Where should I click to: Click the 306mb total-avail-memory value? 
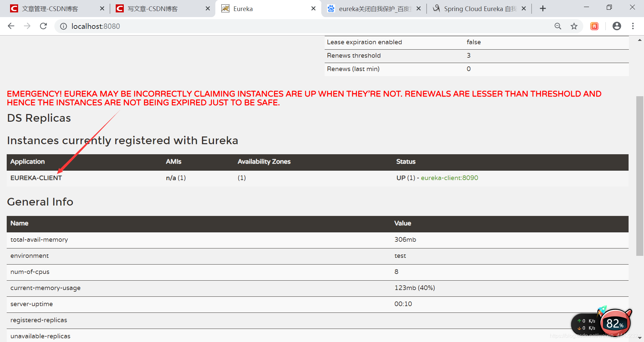point(405,240)
